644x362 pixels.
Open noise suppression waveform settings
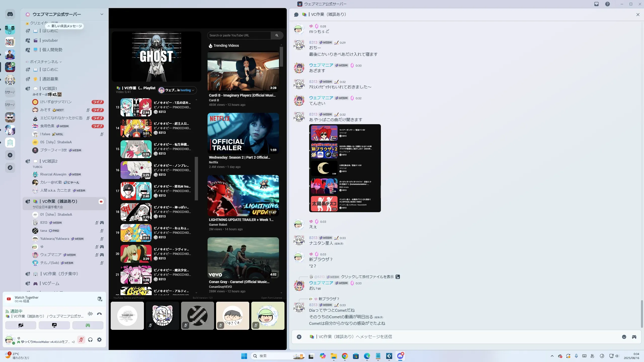pos(90,314)
